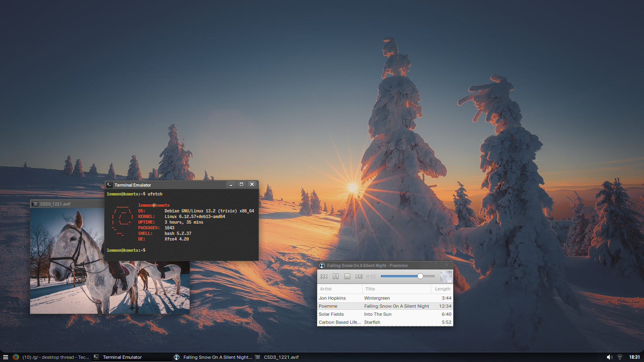Click the seek slider knob in music player
Viewport: 644px width, 362px height.
pyautogui.click(x=420, y=276)
